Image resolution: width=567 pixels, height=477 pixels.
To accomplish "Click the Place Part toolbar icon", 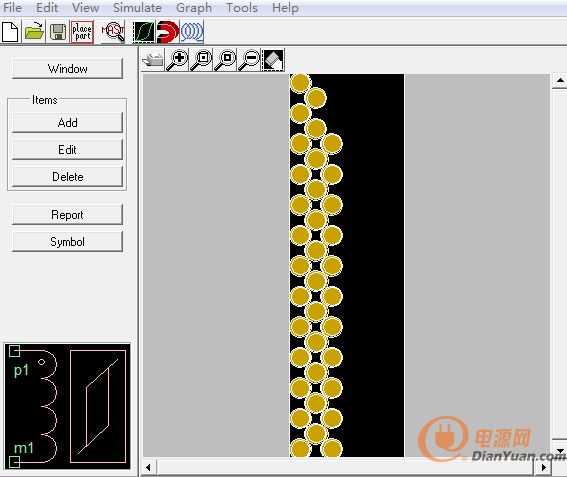I will click(x=82, y=32).
